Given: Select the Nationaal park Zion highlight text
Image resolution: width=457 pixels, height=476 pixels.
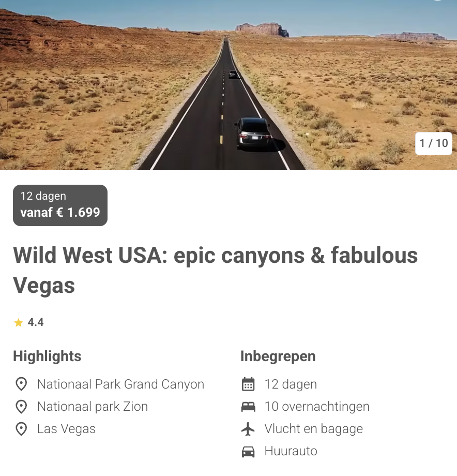Looking at the screenshot, I should coord(93,407).
